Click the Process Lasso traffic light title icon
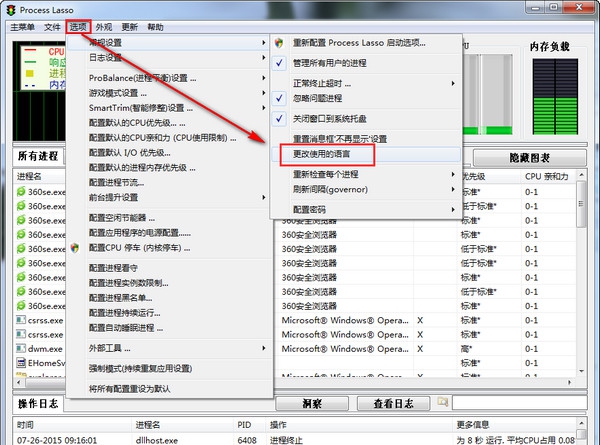The width and height of the screenshot is (600, 445). [11, 10]
